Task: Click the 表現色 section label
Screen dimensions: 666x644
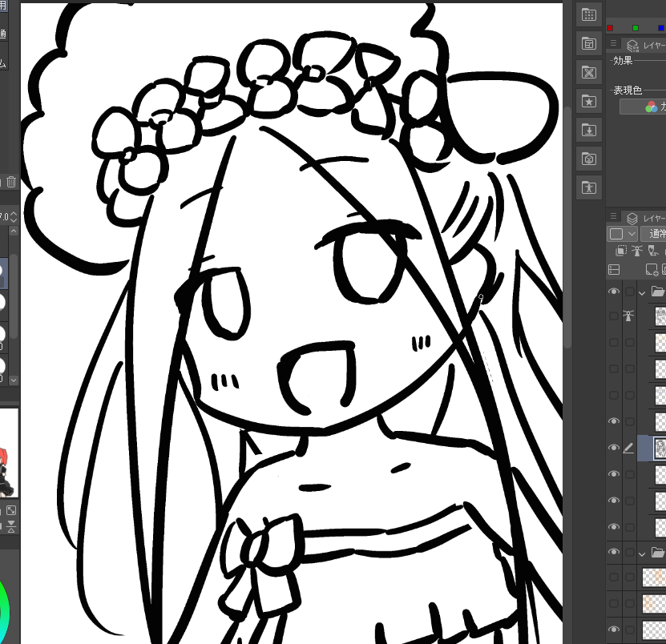Action: click(628, 90)
